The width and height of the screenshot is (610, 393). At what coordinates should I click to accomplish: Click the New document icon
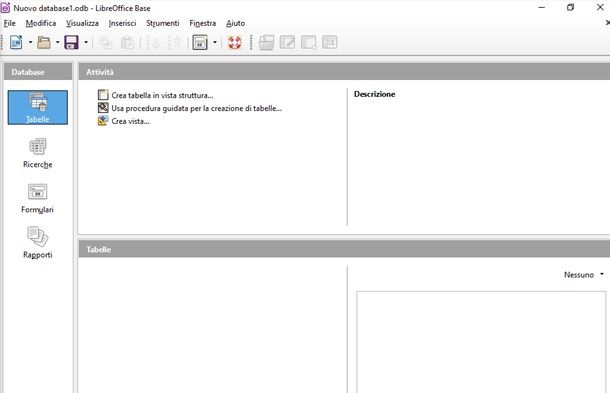click(16, 42)
